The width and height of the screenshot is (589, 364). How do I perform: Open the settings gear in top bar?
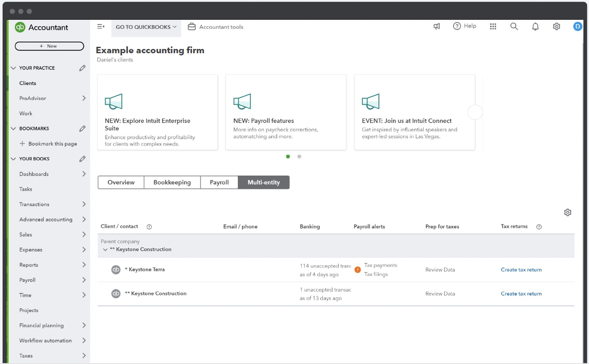click(x=556, y=27)
